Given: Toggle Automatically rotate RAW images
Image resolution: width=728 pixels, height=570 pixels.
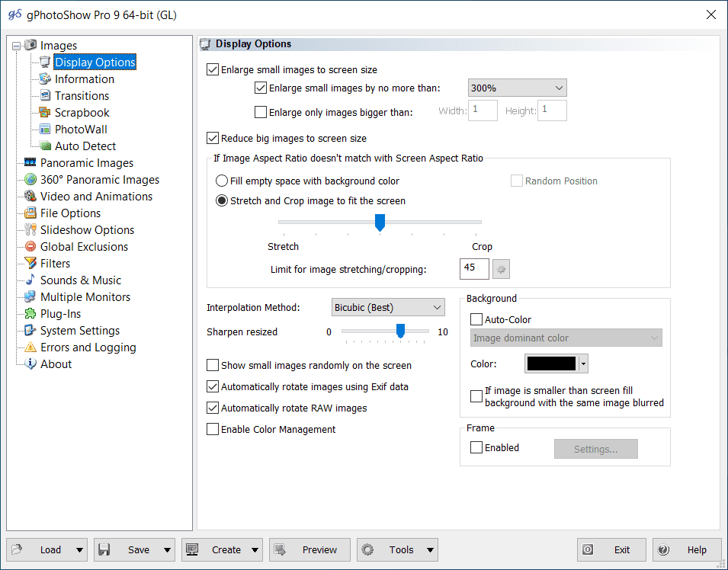Looking at the screenshot, I should [x=213, y=408].
